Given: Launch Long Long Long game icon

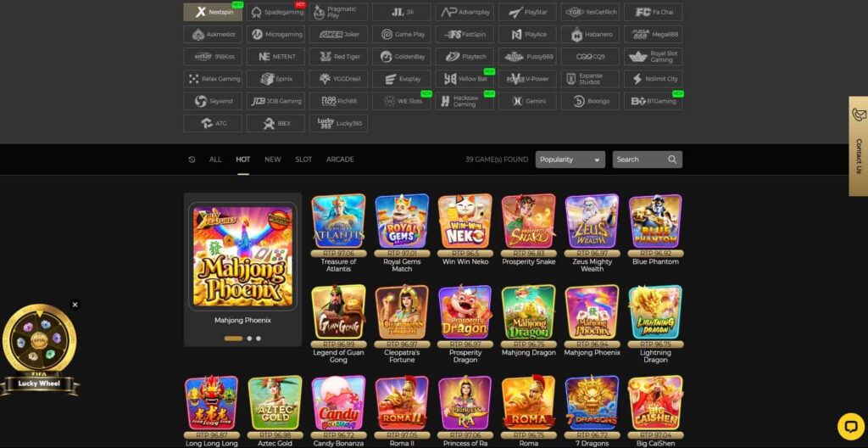Looking at the screenshot, I should (x=211, y=402).
